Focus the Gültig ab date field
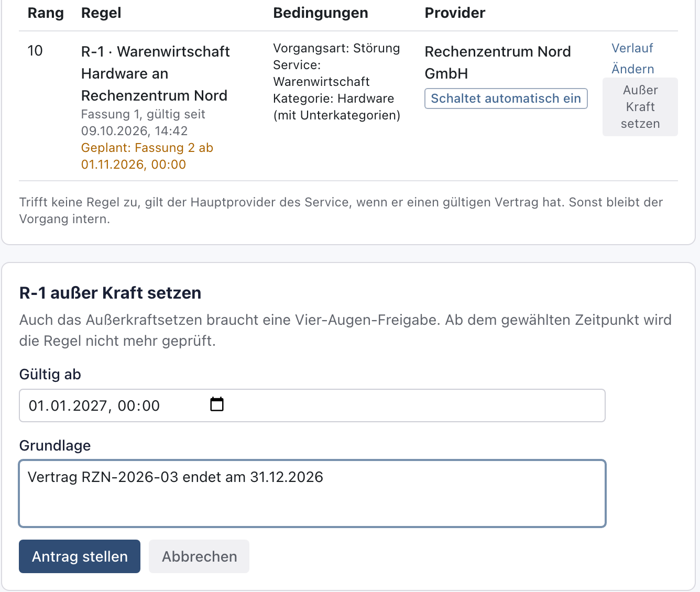The width and height of the screenshot is (700, 592). point(312,405)
